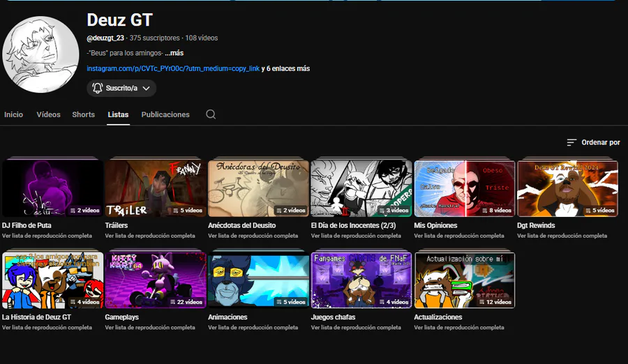The height and width of the screenshot is (364, 628).
Task: View full playlist under Actualizaciones
Action: pyautogui.click(x=459, y=328)
